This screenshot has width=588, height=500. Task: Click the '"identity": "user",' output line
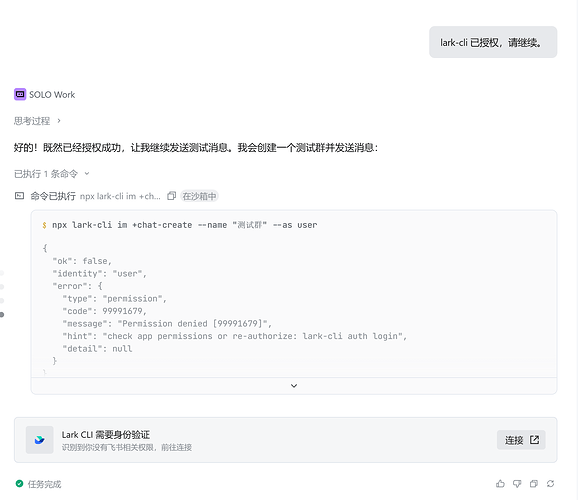99,274
